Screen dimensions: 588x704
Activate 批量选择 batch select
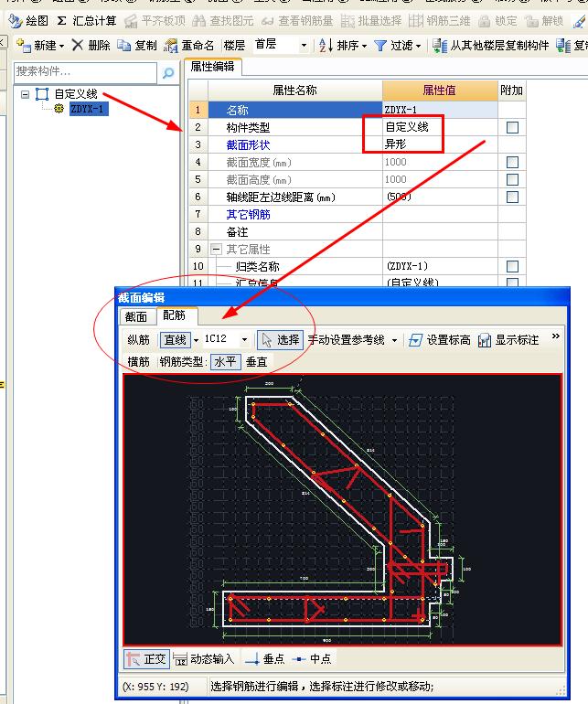(371, 21)
